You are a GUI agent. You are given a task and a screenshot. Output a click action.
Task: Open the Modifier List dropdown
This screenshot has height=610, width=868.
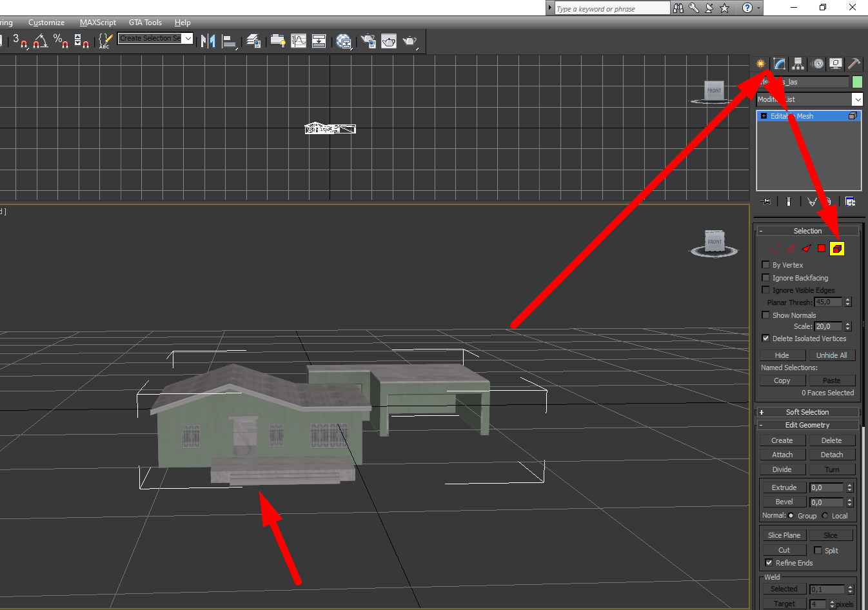(857, 99)
